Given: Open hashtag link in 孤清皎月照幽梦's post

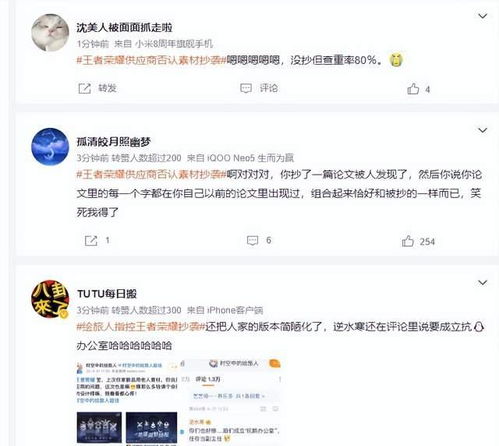Looking at the screenshot, I should point(151,174).
